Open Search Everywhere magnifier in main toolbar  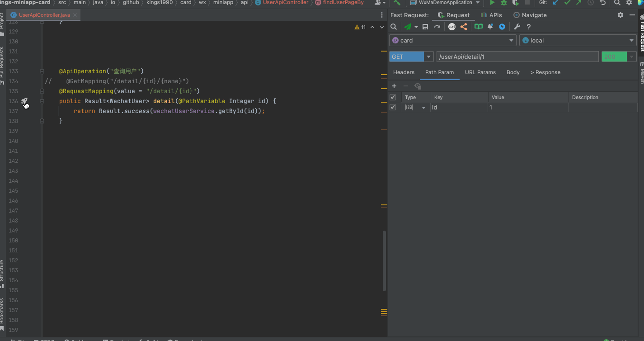coord(617,3)
